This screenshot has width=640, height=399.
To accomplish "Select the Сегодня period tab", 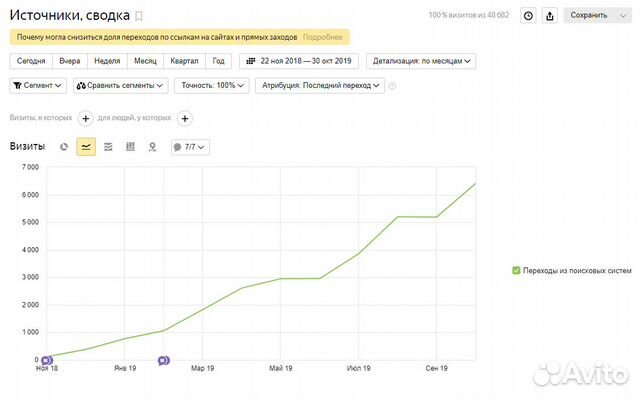I will (x=31, y=61).
